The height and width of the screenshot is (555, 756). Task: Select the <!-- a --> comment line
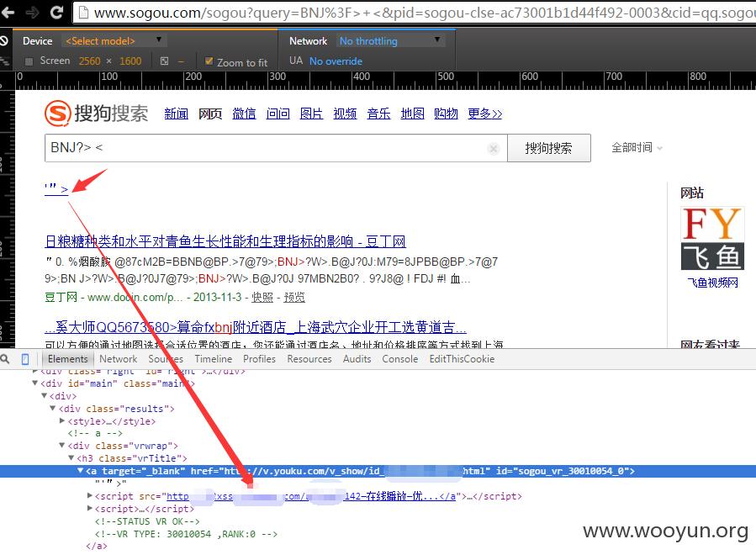[x=95, y=433]
